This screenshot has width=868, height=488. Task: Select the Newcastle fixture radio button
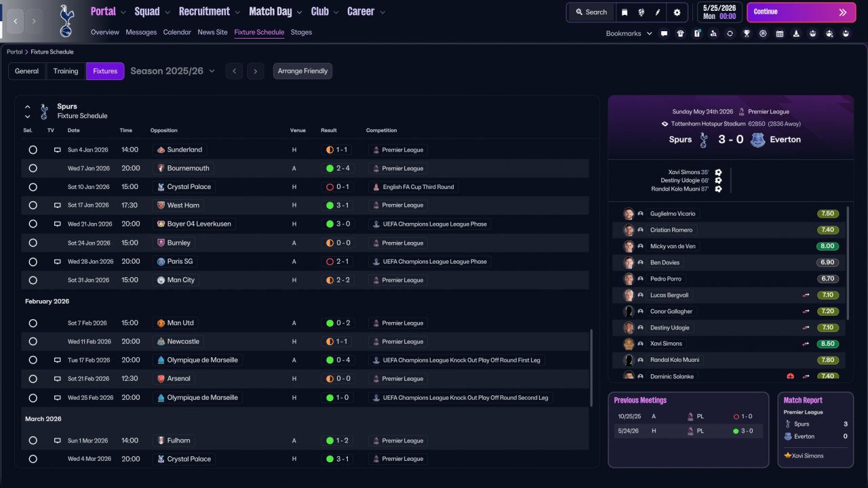coord(33,342)
